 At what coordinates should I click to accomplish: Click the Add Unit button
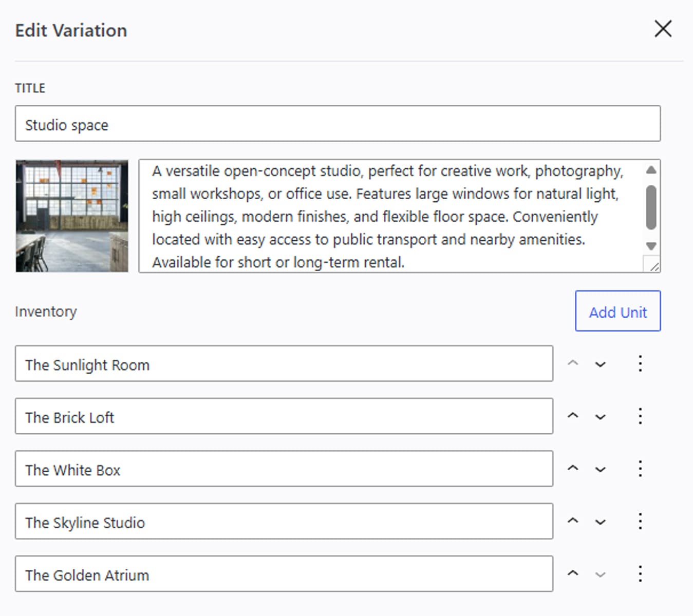click(617, 312)
